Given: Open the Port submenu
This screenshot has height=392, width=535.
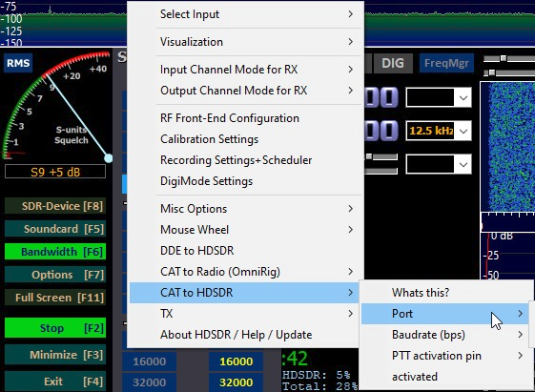Looking at the screenshot, I should tap(445, 314).
